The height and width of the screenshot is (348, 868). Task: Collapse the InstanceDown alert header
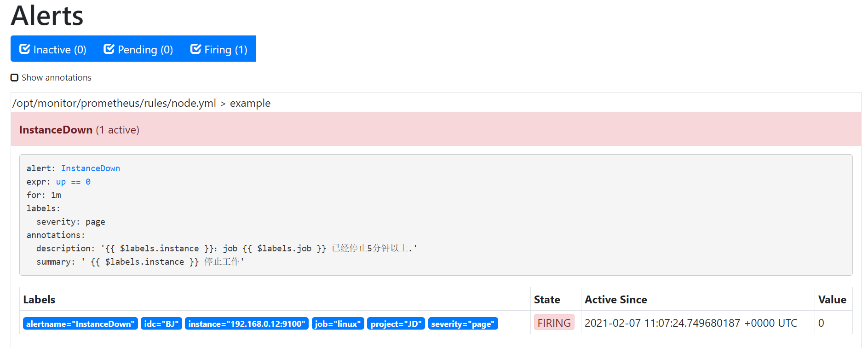click(x=436, y=129)
